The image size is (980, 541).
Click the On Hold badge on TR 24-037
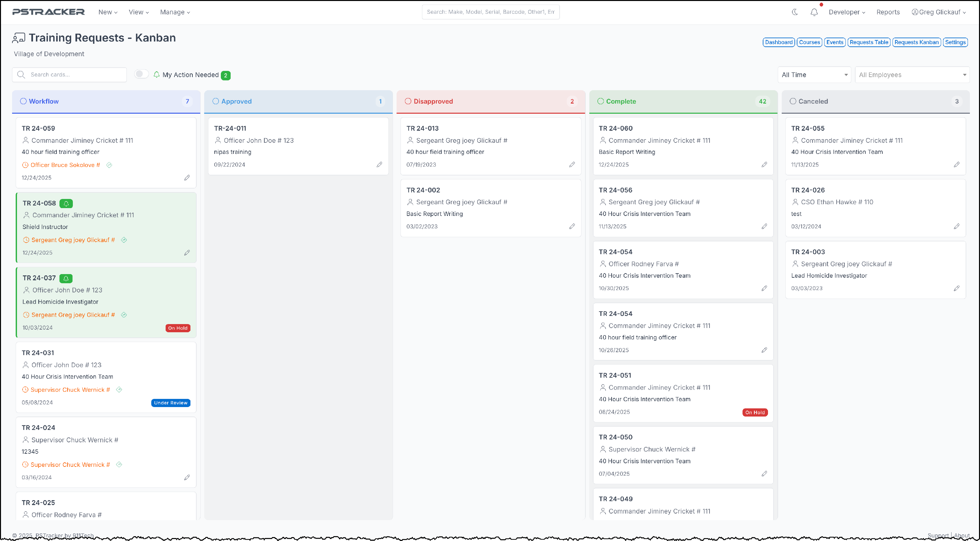(178, 328)
